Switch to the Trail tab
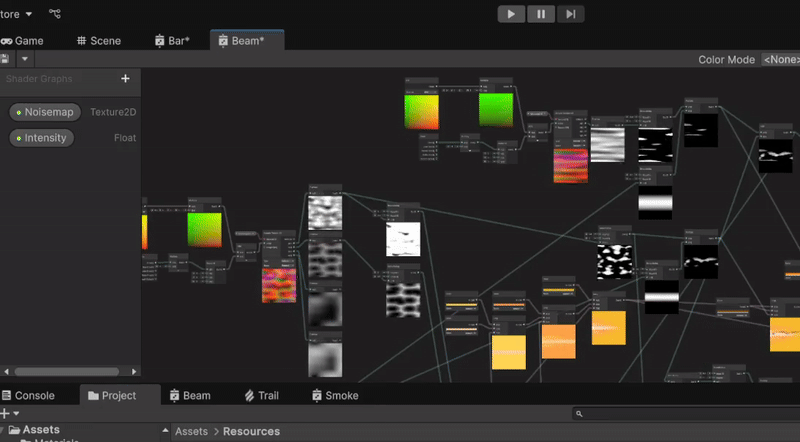 tap(261, 396)
